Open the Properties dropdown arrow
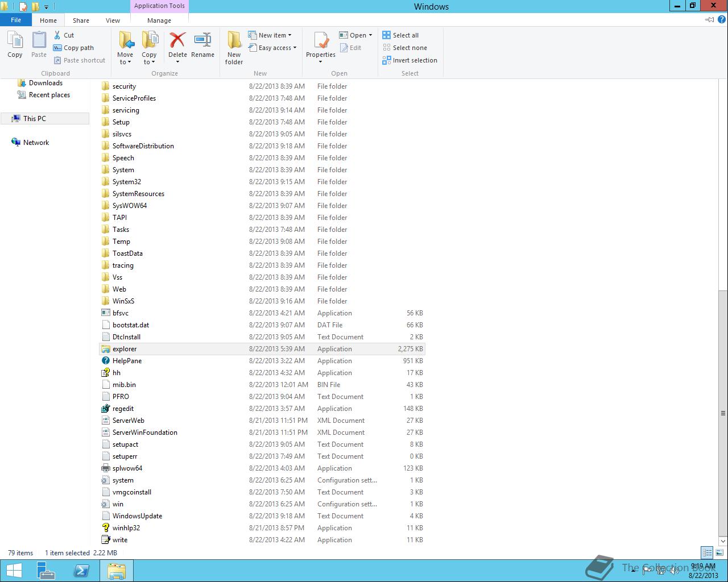 [x=321, y=62]
